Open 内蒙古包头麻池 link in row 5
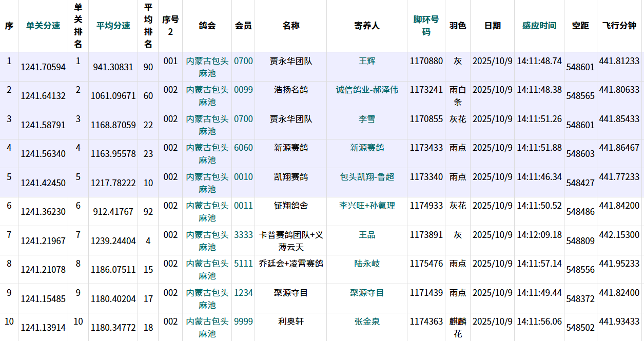 click(x=207, y=183)
